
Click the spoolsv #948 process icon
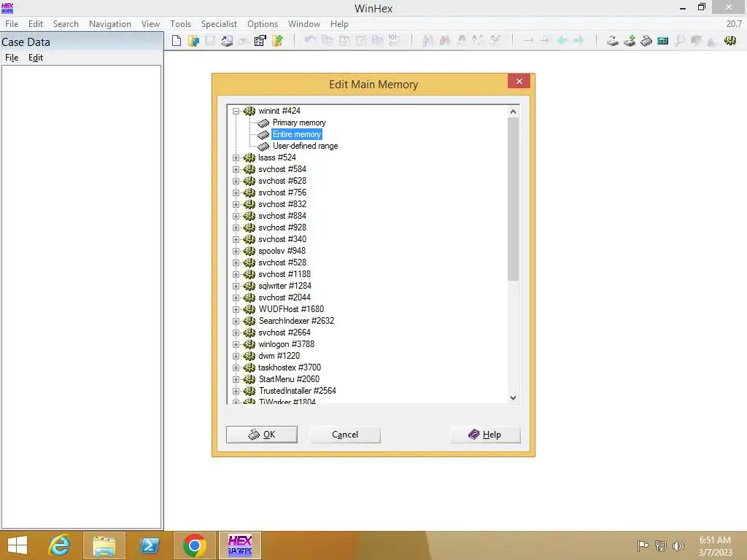coord(249,251)
